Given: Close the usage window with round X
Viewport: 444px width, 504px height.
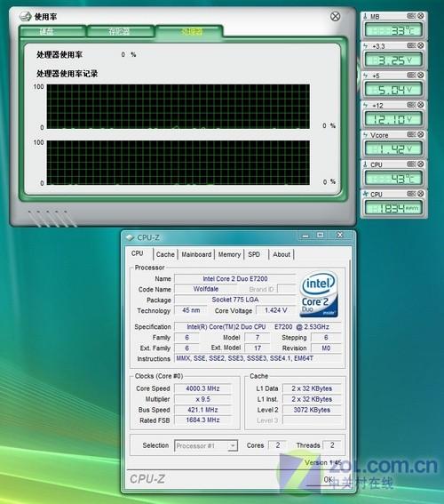Looking at the screenshot, I should coord(335,16).
